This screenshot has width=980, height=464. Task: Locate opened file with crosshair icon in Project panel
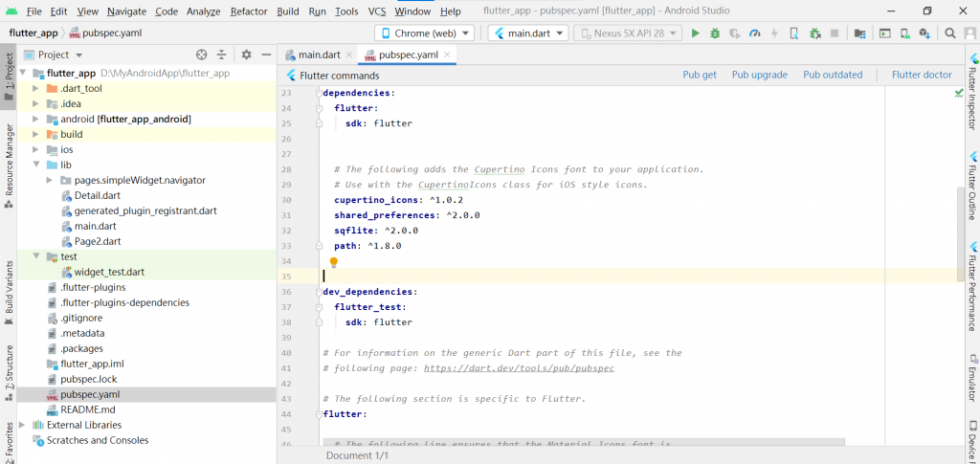point(201,55)
